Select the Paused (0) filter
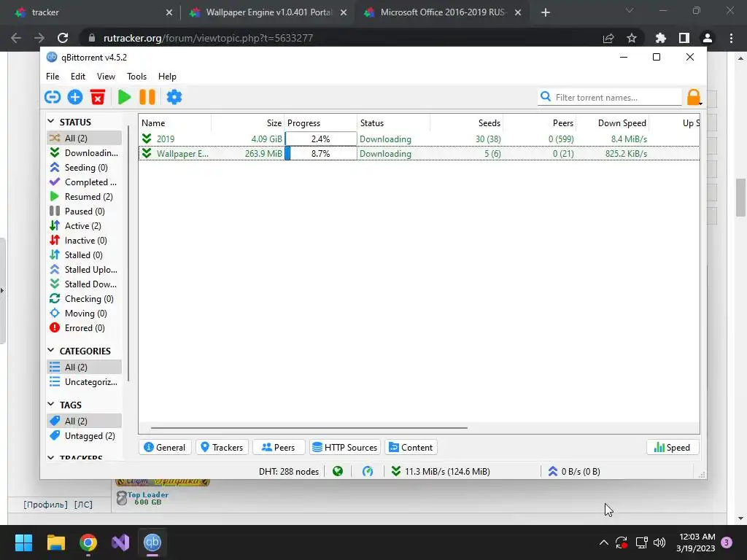 point(85,211)
